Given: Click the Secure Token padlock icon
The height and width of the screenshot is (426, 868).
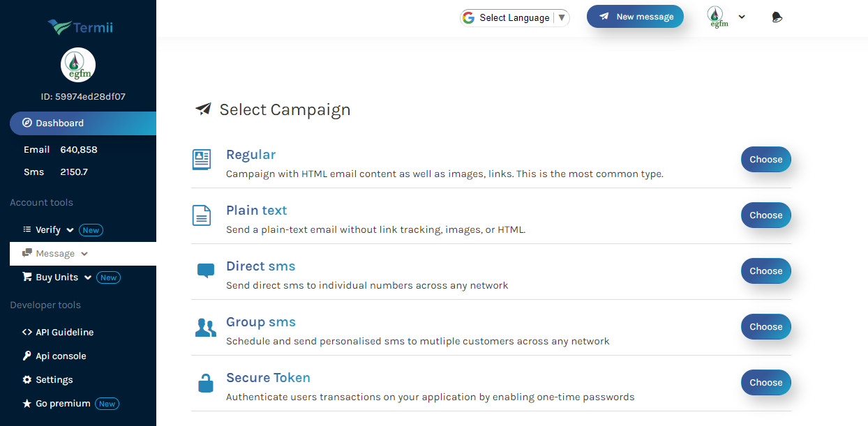Looking at the screenshot, I should (x=205, y=383).
